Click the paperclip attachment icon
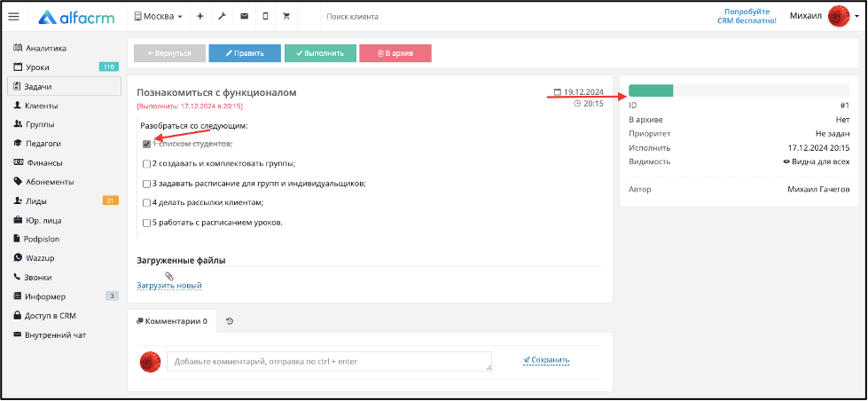The height and width of the screenshot is (401, 868). 169,275
